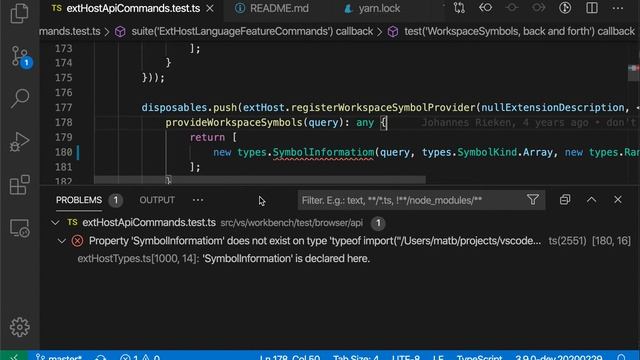Click breadcrumb 'mands.test.ts' file segment
The width and height of the screenshot is (640, 360).
tap(70, 31)
